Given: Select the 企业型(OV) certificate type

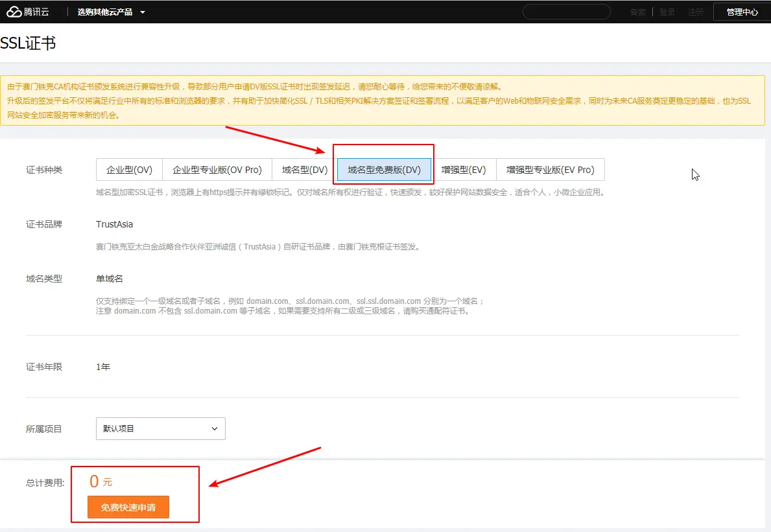Looking at the screenshot, I should (129, 170).
